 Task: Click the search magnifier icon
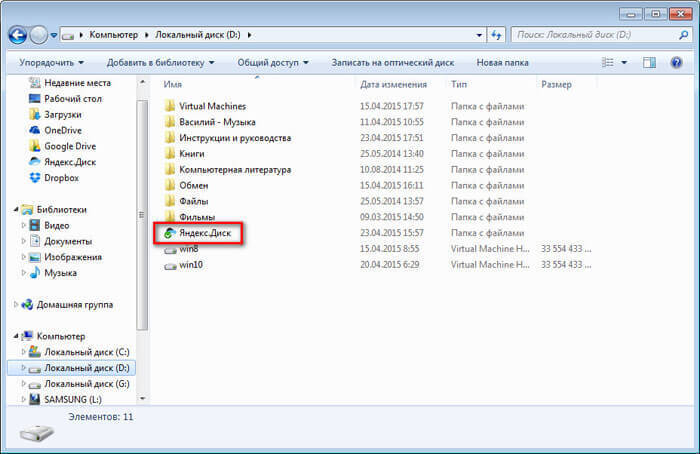click(x=683, y=35)
